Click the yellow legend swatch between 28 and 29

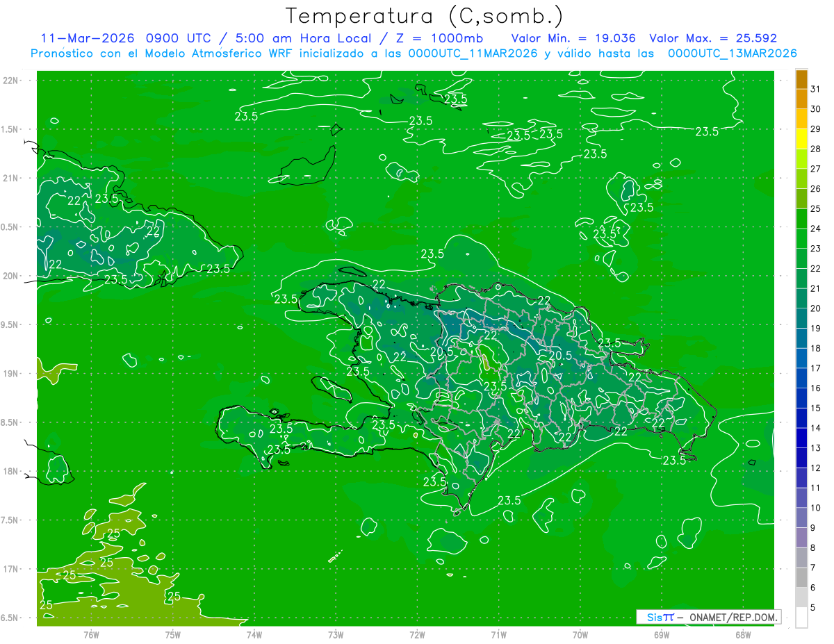click(801, 138)
